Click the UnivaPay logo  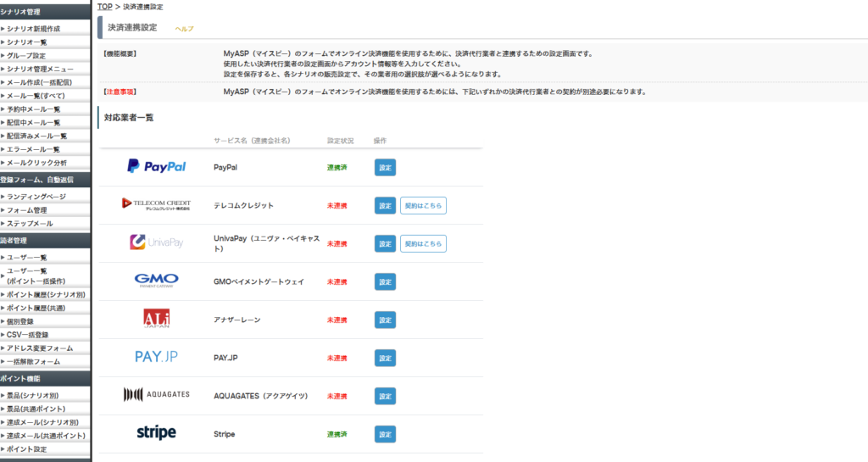click(x=156, y=243)
